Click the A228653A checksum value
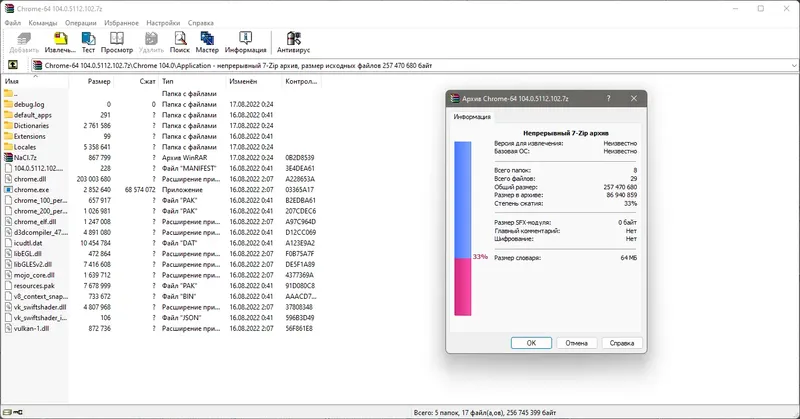This screenshot has height=419, width=800. point(300,179)
